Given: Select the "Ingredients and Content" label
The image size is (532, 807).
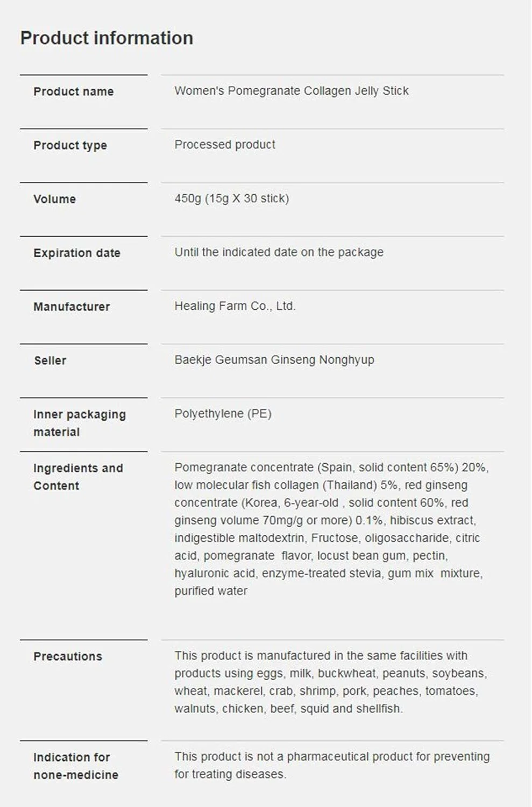Looking at the screenshot, I should [x=78, y=477].
